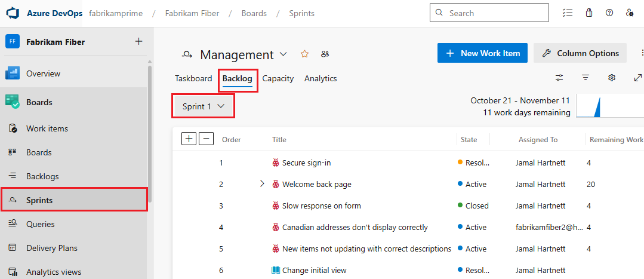Click the sidebar vertical scrollbar
Viewport: 644px width, 279px height.
150,134
